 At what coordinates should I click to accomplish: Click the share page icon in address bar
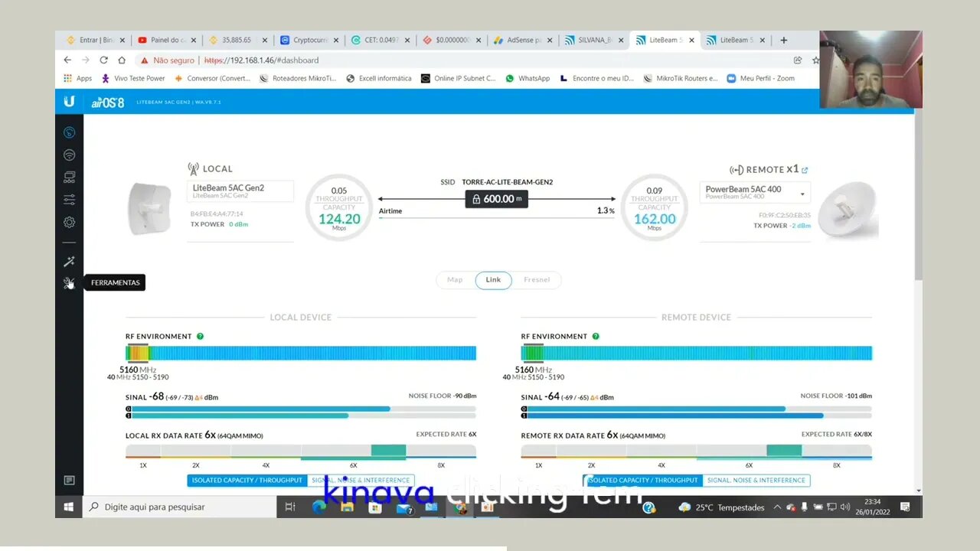798,60
